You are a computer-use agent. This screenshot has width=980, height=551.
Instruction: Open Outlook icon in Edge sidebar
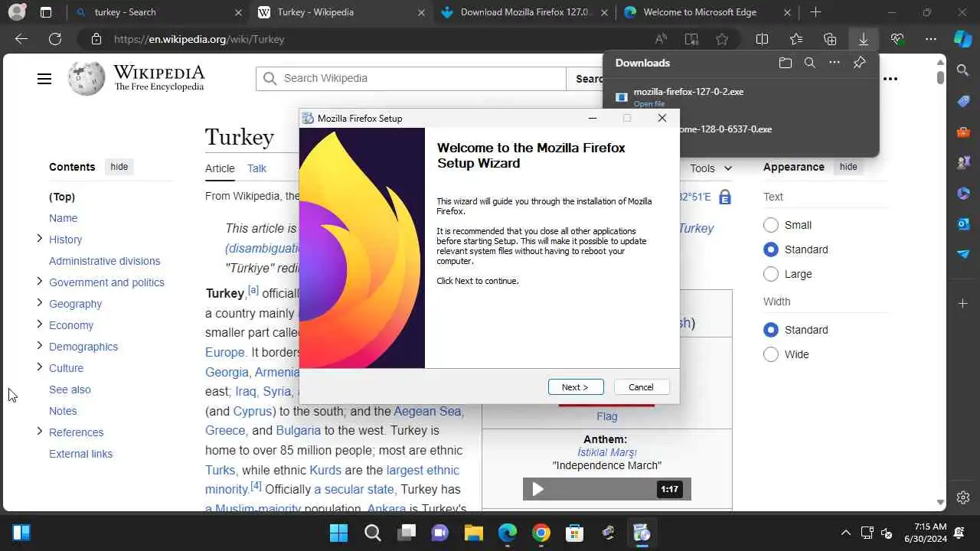[963, 223]
